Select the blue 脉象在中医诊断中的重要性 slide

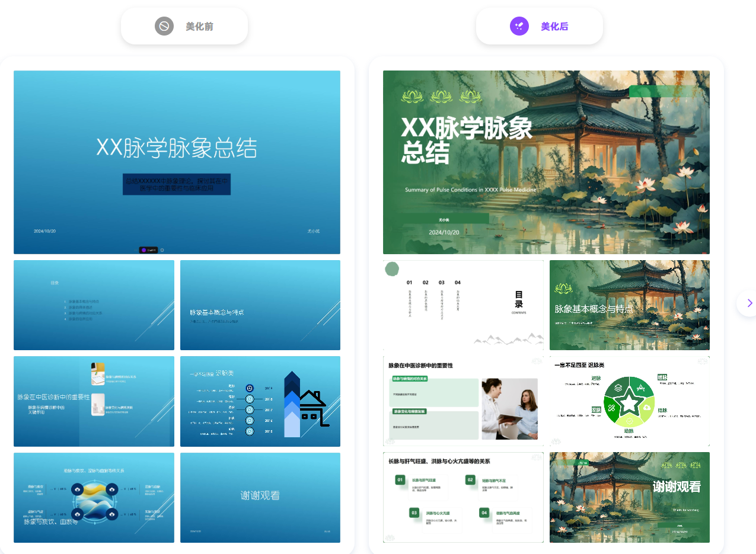pos(94,401)
